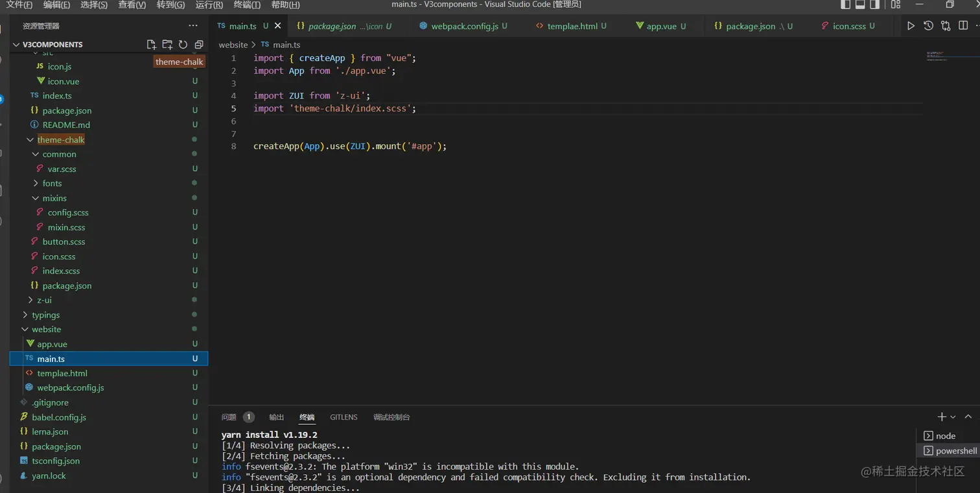This screenshot has height=493, width=980.
Task: Switch to the icon.scss editor tab
Action: [x=848, y=26]
